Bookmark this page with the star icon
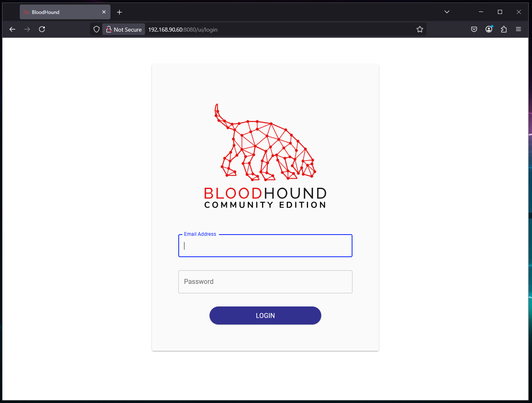532x403 pixels. tap(420, 29)
